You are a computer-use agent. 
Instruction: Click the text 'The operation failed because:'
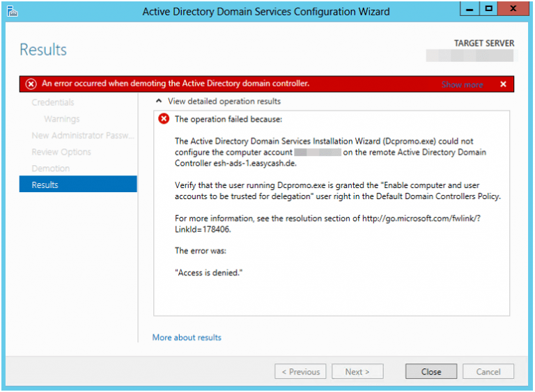(x=228, y=119)
